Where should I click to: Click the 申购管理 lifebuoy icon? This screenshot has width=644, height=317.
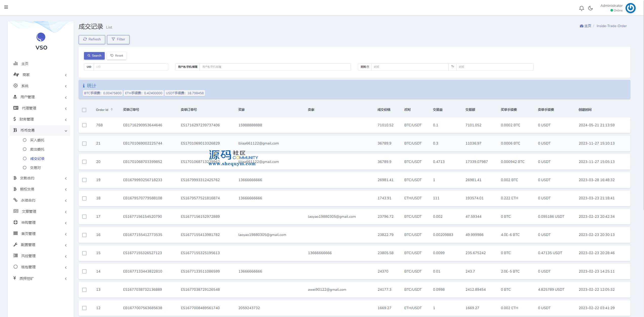16,222
